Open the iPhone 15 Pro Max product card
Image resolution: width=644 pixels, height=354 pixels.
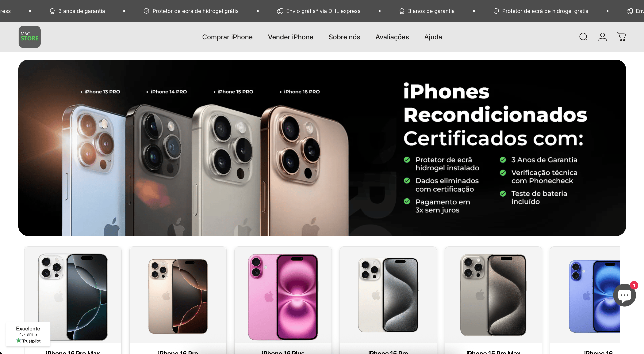(x=493, y=300)
